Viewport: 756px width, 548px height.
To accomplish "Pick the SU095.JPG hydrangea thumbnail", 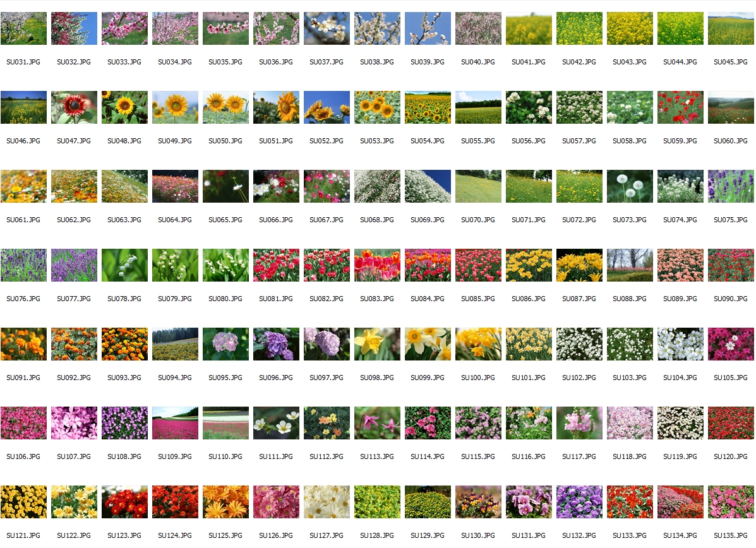I will (225, 344).
